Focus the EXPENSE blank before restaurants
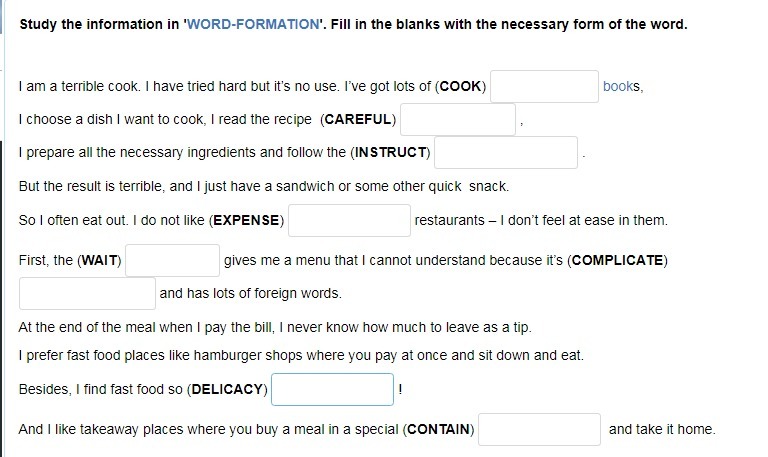 point(349,220)
